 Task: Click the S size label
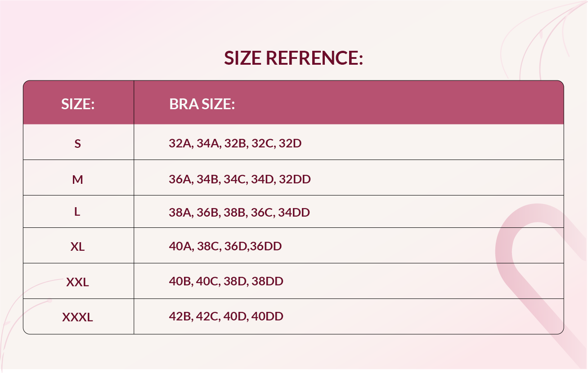pos(78,144)
